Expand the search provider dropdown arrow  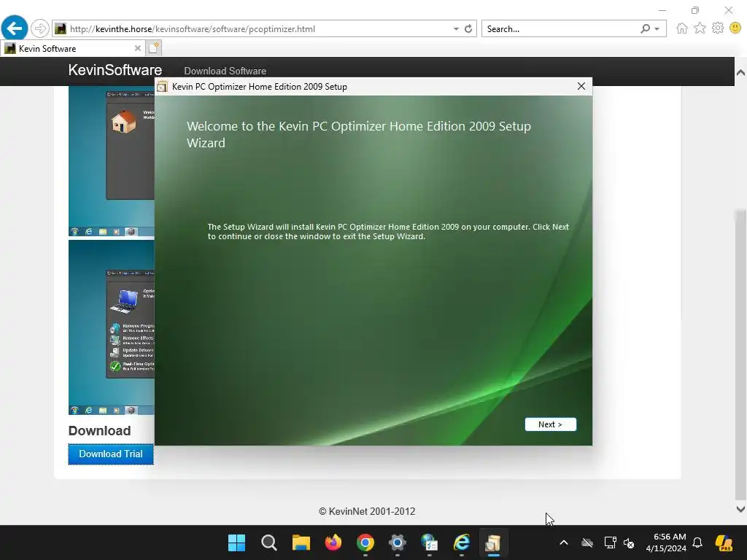tap(657, 29)
